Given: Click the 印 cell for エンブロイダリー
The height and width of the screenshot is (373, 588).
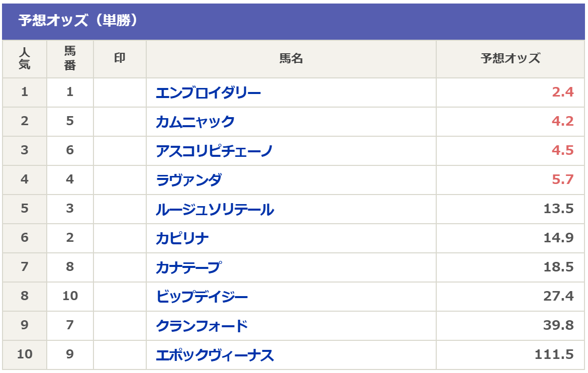Looking at the screenshot, I should coord(120,93).
